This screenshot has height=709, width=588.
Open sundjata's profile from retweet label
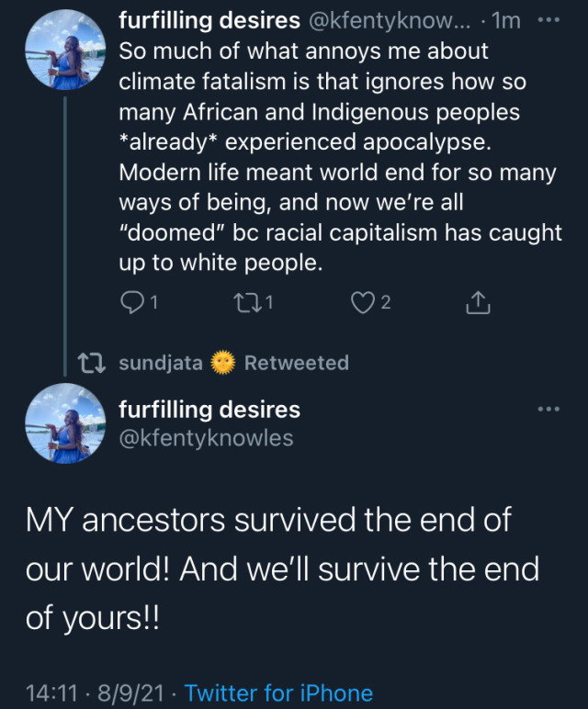[161, 363]
